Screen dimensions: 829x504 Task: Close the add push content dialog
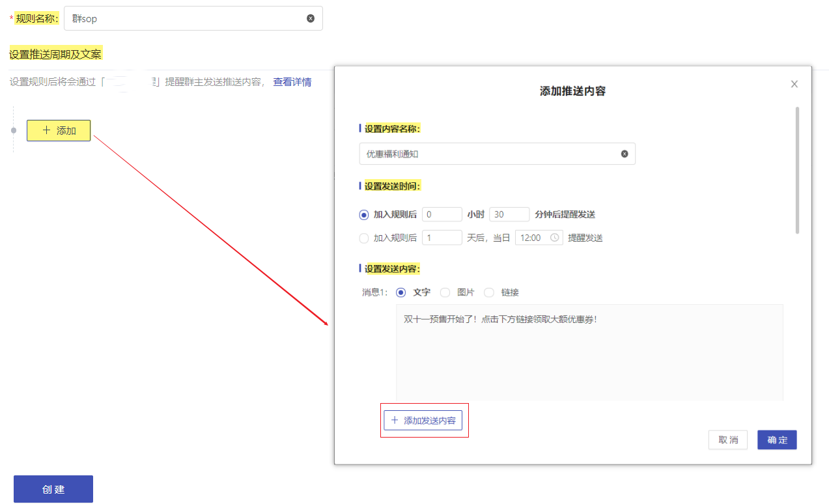pos(794,84)
